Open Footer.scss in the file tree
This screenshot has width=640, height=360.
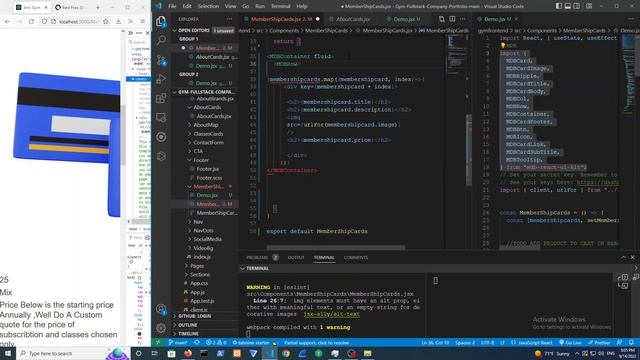point(209,178)
